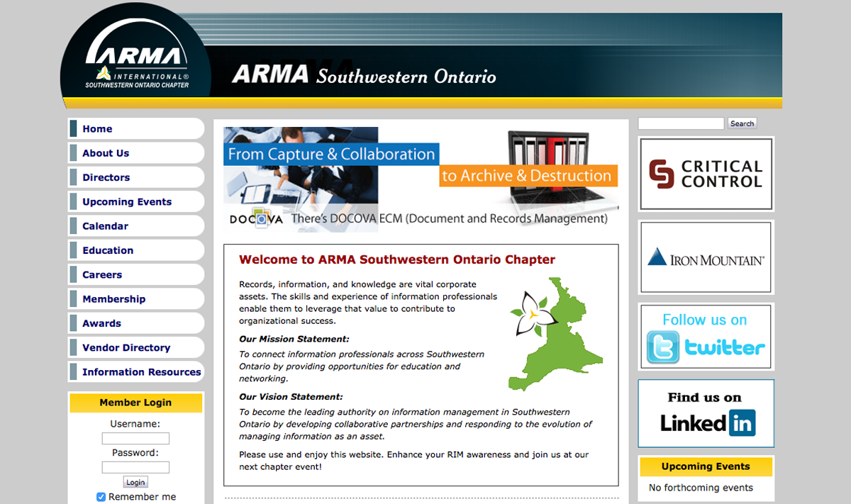Click the ARMA International logo

point(137,64)
